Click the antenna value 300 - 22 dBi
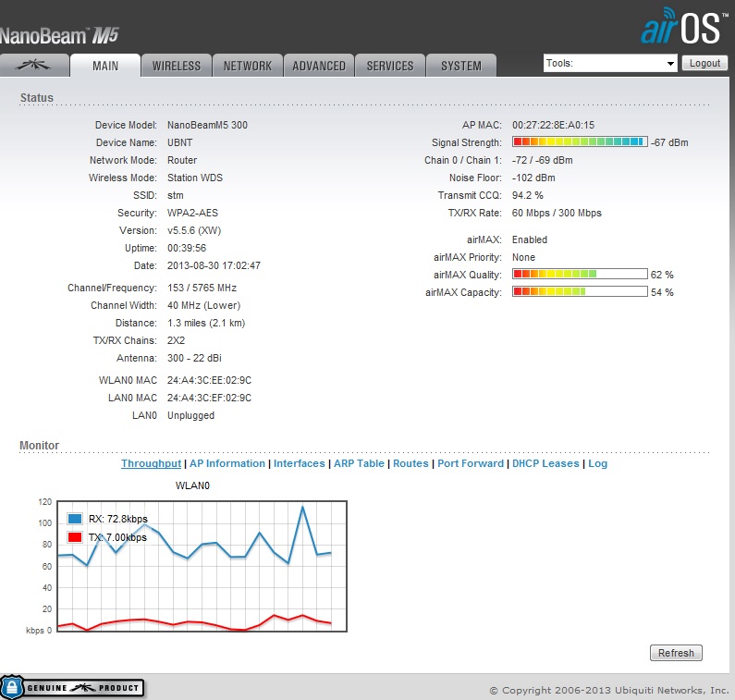The height and width of the screenshot is (700, 735). point(194,358)
